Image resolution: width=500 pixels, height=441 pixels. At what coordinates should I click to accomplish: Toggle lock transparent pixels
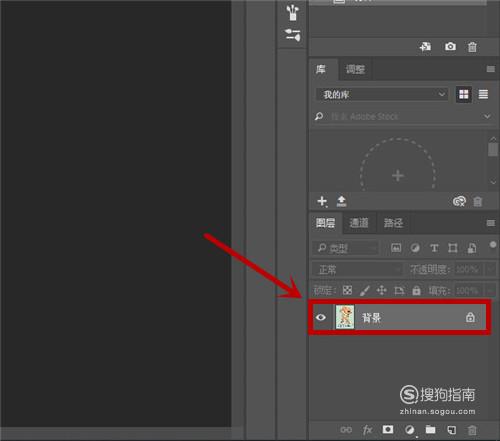(x=347, y=290)
